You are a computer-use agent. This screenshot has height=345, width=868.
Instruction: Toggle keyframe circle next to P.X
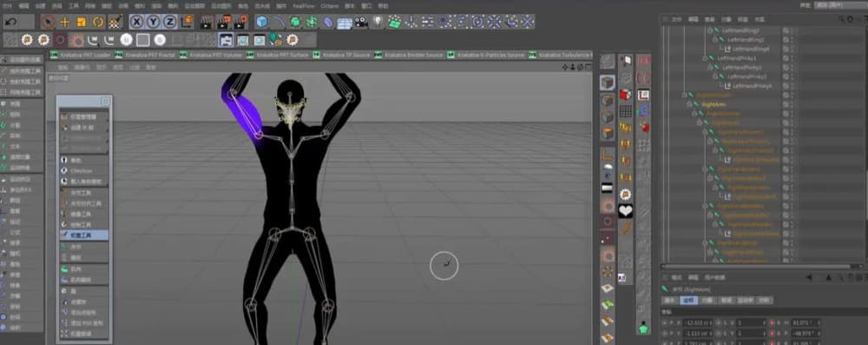point(665,322)
